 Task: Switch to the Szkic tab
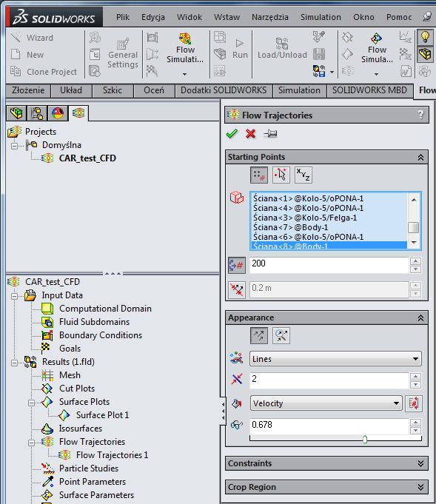[x=113, y=90]
